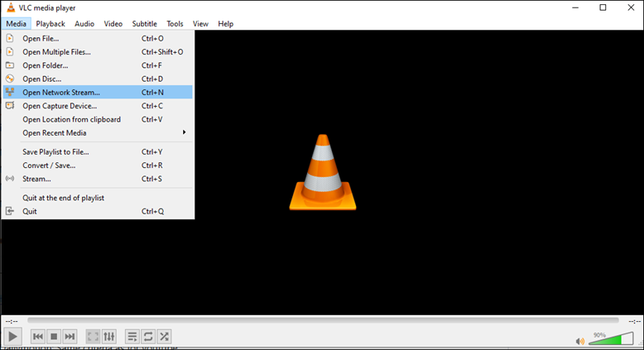Toggle random shuffle icon
The width and height of the screenshot is (644, 350).
(x=164, y=337)
